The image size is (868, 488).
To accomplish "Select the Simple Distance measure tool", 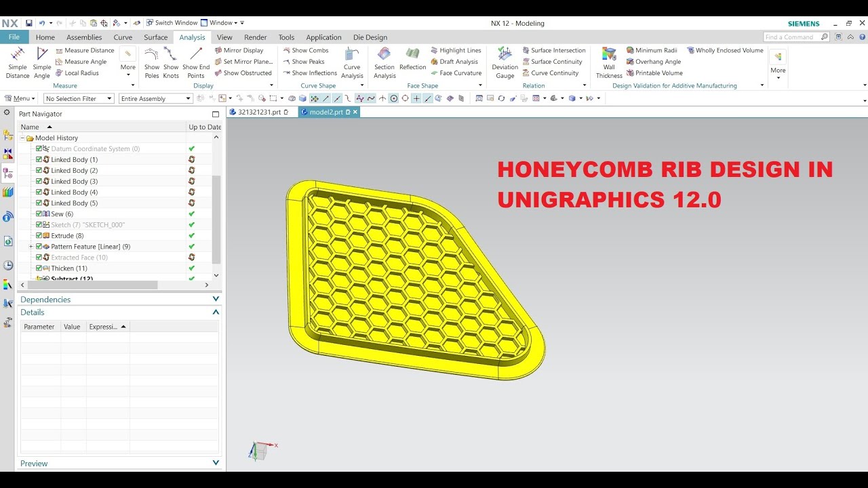I will click(x=18, y=62).
